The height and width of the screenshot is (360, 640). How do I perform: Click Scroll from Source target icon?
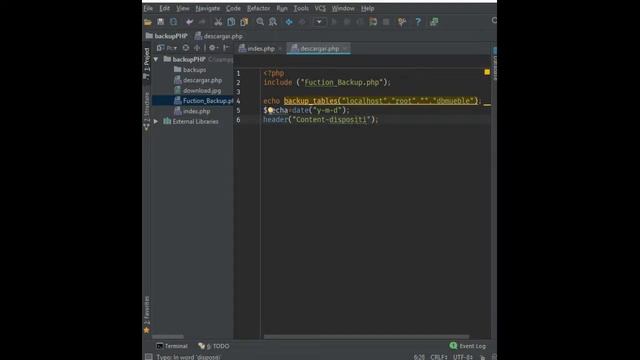click(x=186, y=48)
